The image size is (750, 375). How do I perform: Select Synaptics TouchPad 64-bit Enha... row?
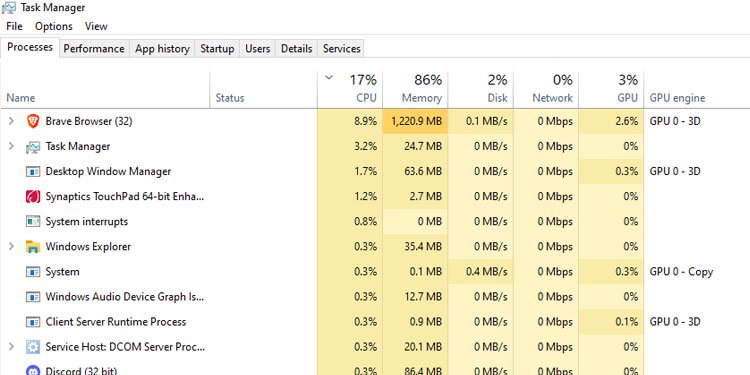pos(125,197)
